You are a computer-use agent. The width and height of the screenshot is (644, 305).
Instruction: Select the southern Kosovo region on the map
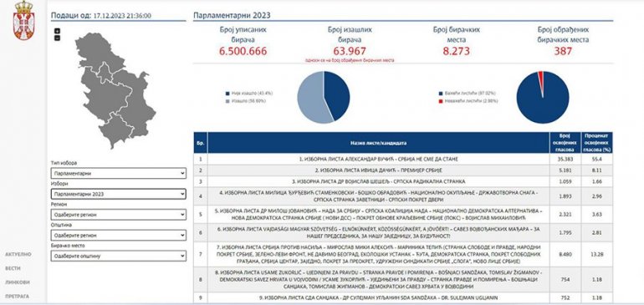(x=115, y=130)
